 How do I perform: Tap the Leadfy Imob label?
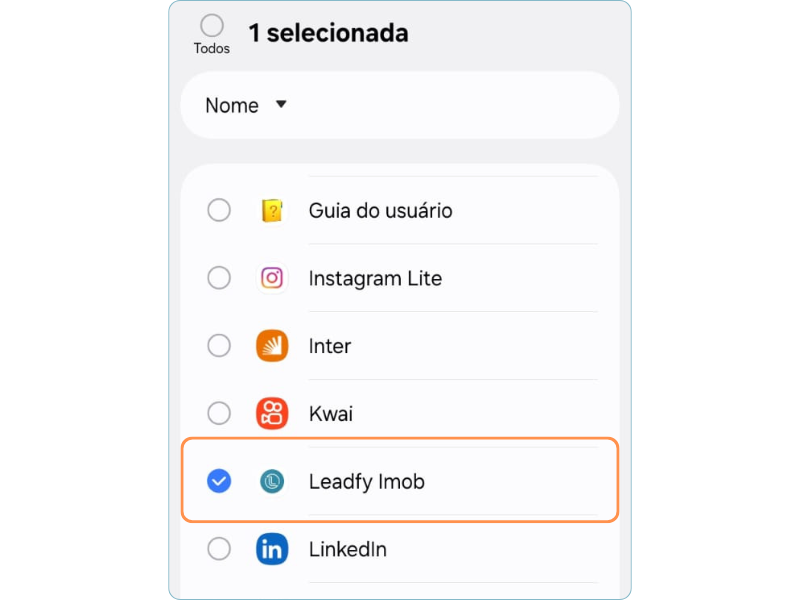[x=367, y=481]
